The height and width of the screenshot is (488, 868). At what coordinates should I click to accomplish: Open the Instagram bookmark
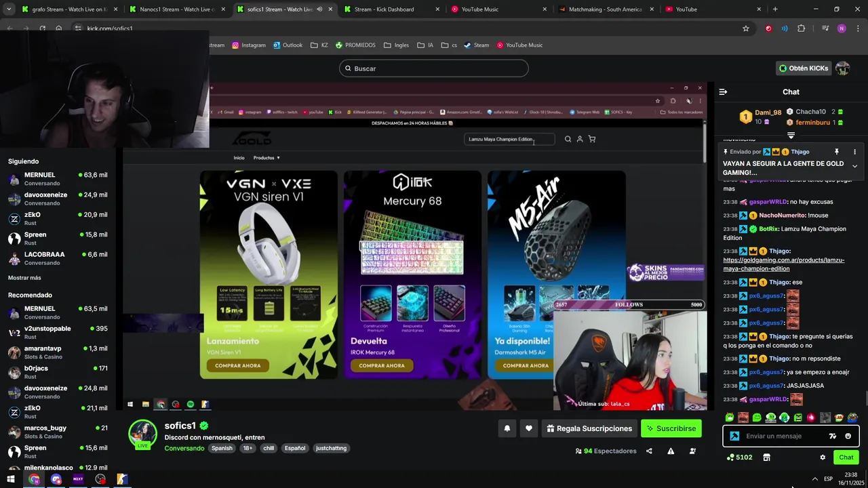coord(249,45)
